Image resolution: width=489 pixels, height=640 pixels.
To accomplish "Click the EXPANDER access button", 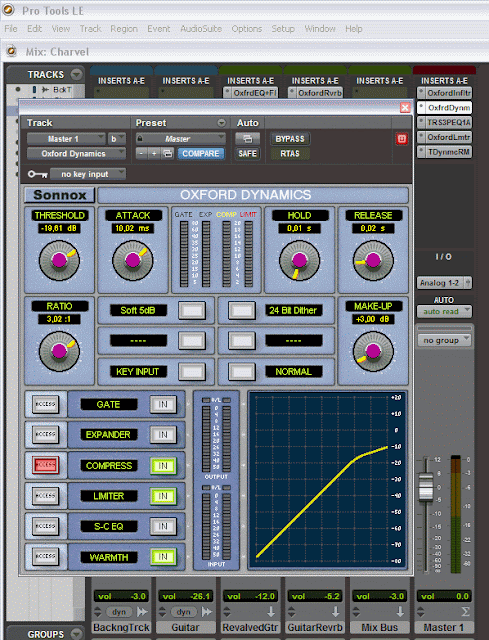I will click(45, 434).
